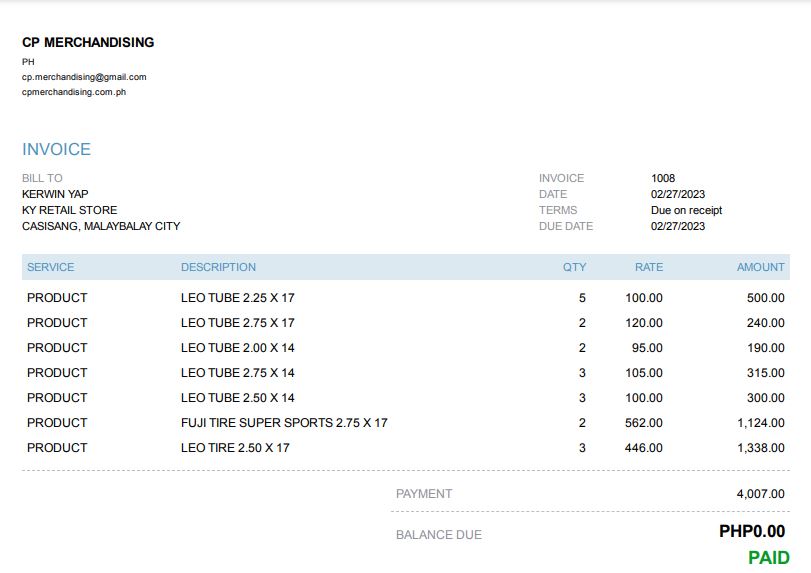The width and height of the screenshot is (811, 573).
Task: Click the 95.00 rate value
Action: [647, 348]
